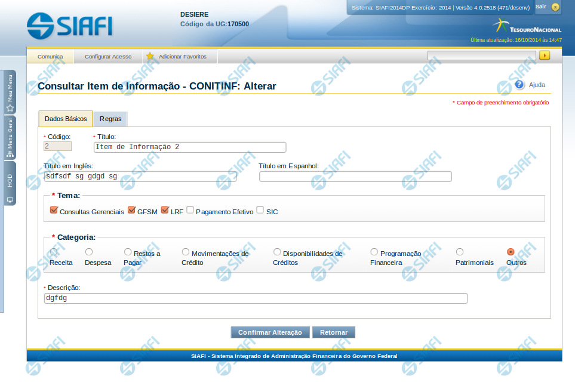
Task: Open the Ajuda help icon
Action: [x=519, y=85]
